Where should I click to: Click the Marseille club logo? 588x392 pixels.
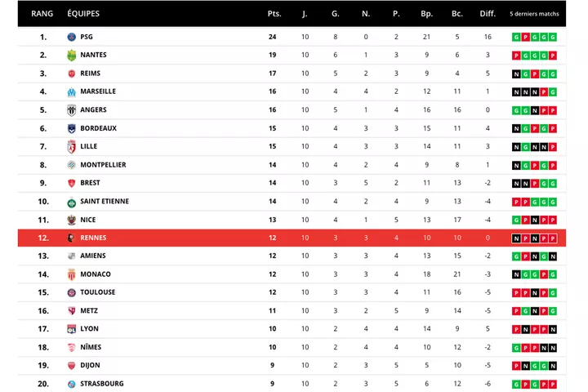[x=72, y=91]
